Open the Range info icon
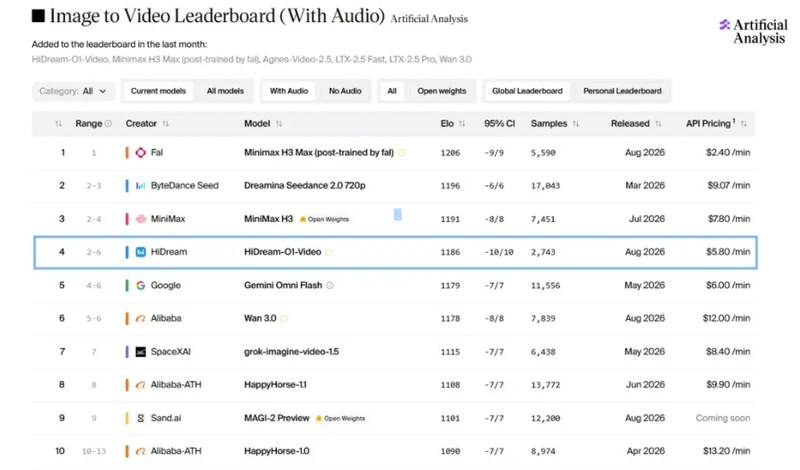 (108, 123)
